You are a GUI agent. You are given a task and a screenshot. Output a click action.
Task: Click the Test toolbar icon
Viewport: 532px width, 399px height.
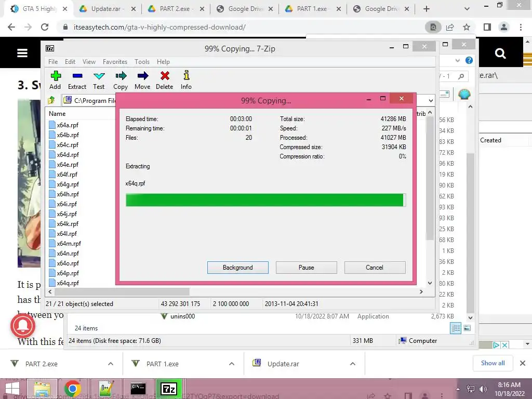pyautogui.click(x=99, y=76)
